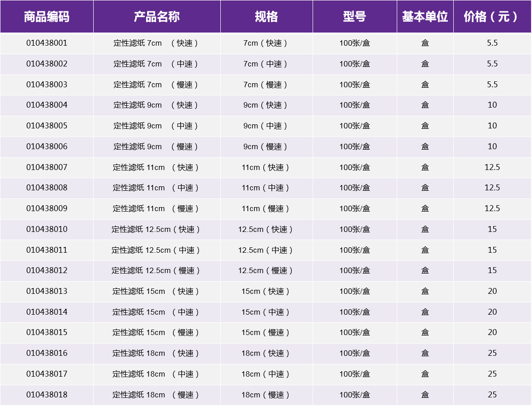Viewport: 532px width, 406px height.
Task: Click price 12.5 in row 010438008
Action: tap(492, 188)
